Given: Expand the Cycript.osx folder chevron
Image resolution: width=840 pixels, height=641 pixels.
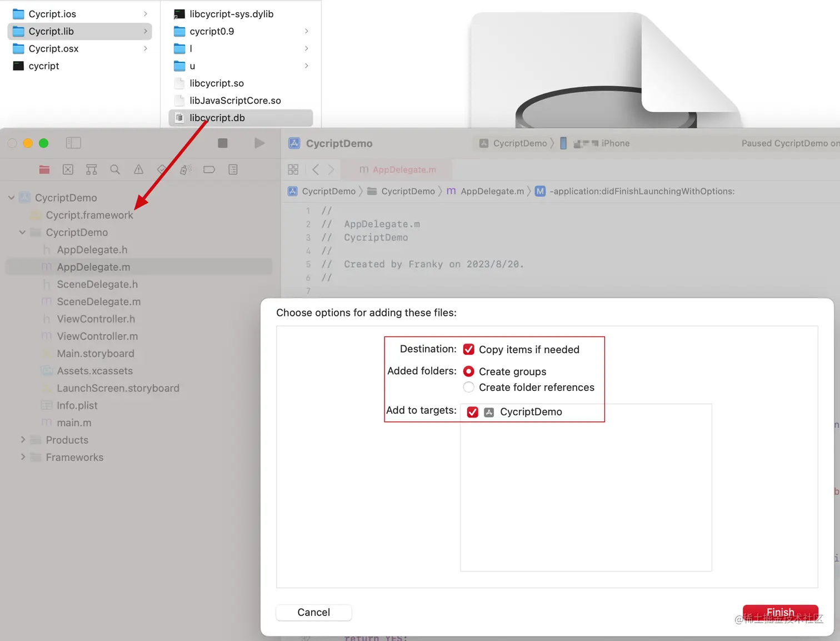Looking at the screenshot, I should (146, 48).
